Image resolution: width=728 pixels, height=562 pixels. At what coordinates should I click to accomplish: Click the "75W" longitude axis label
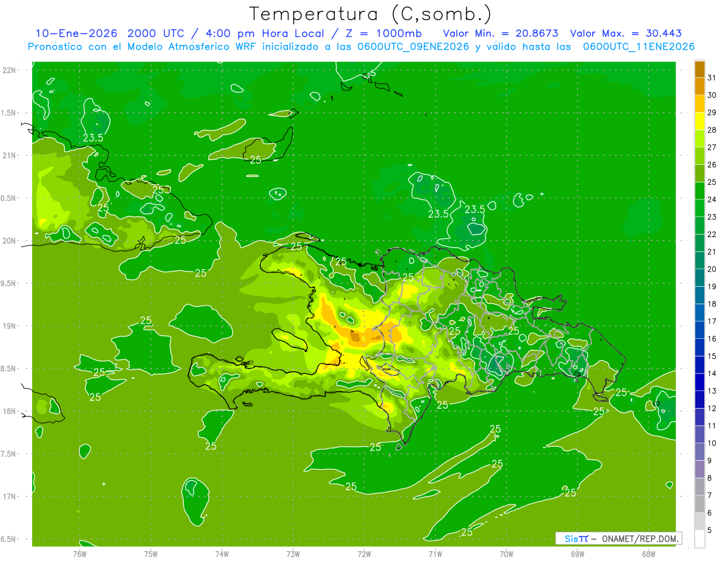(x=151, y=554)
